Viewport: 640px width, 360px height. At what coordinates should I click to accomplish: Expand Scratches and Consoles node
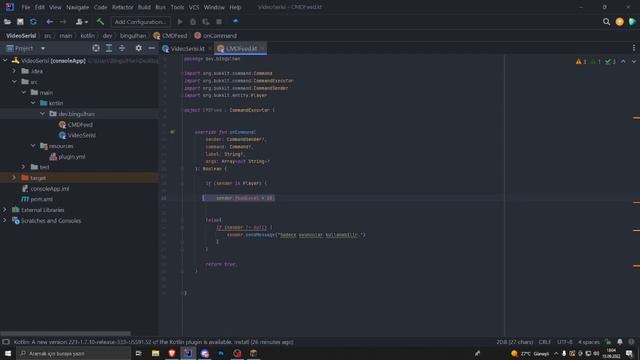point(5,220)
